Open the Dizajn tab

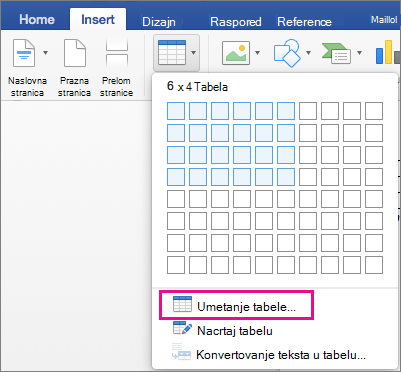coord(159,22)
